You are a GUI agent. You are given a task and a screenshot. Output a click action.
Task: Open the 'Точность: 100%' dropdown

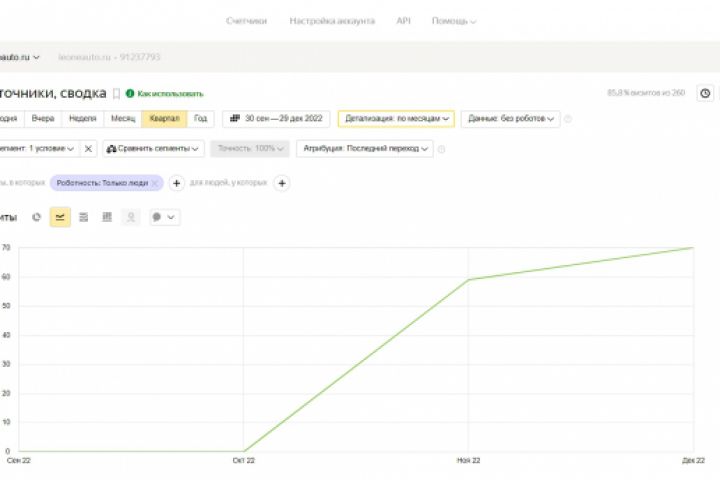tap(250, 149)
